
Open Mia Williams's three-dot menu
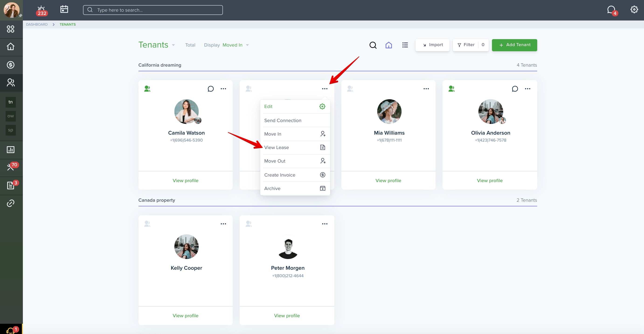pos(426,89)
